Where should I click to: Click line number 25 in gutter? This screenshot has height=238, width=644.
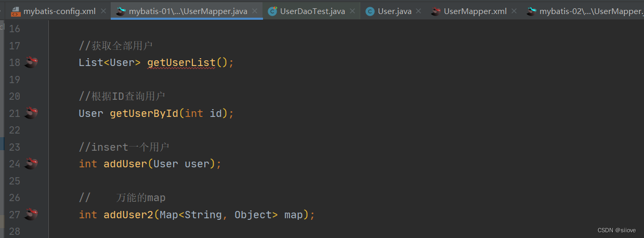point(15,181)
